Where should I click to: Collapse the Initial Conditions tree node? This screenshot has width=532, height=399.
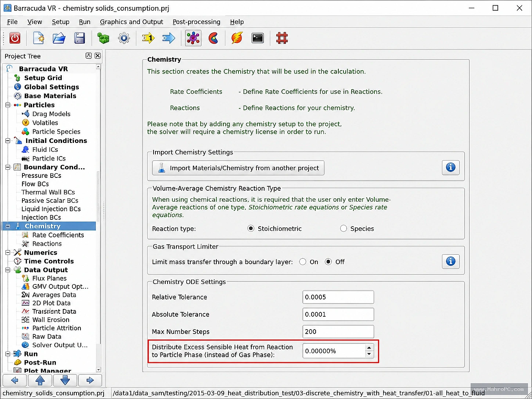tap(8, 141)
